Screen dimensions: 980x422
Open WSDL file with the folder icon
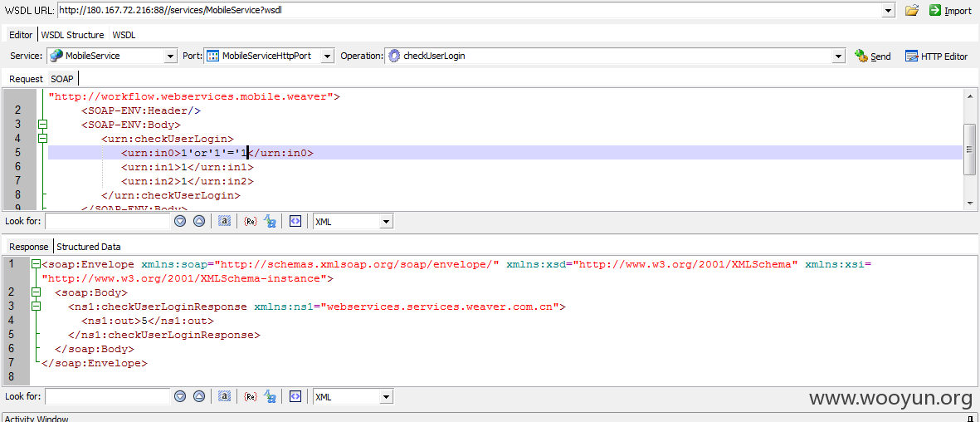click(912, 10)
